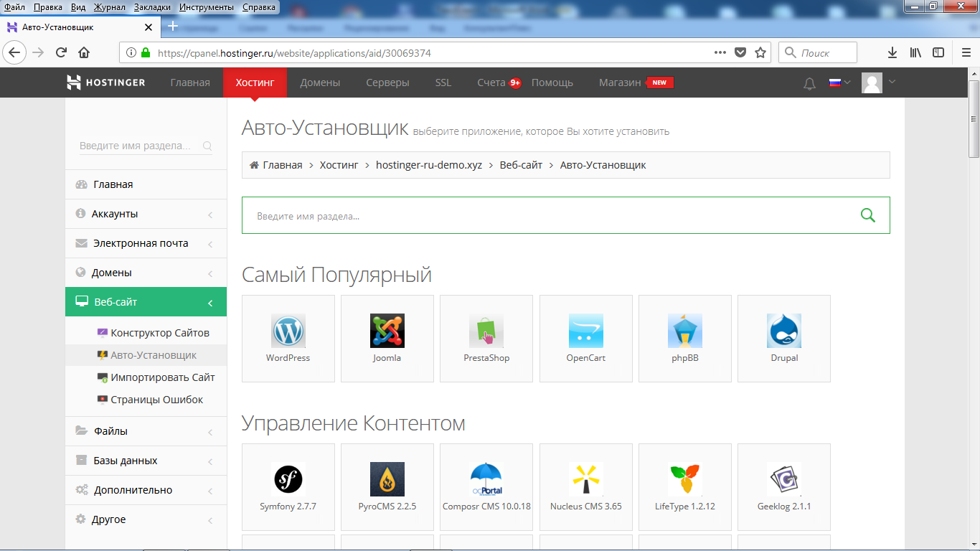
Task: Click the green search magnifier icon
Action: click(x=867, y=215)
